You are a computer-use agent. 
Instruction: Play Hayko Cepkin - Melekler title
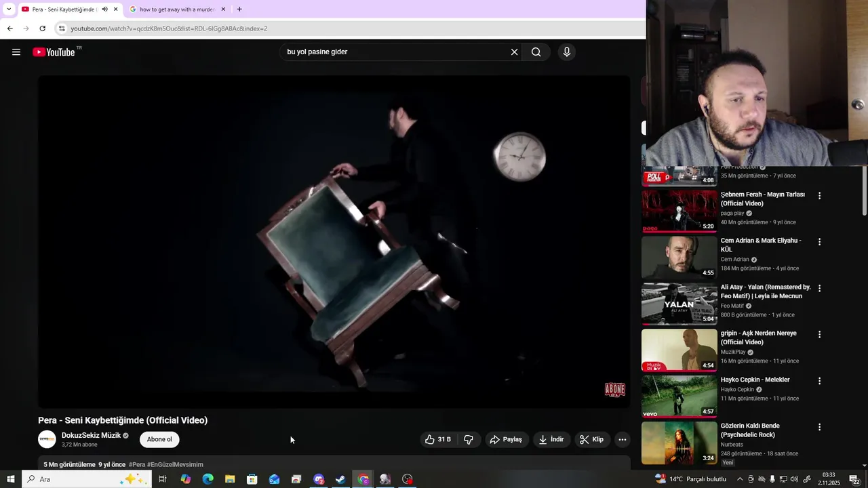[x=755, y=380]
